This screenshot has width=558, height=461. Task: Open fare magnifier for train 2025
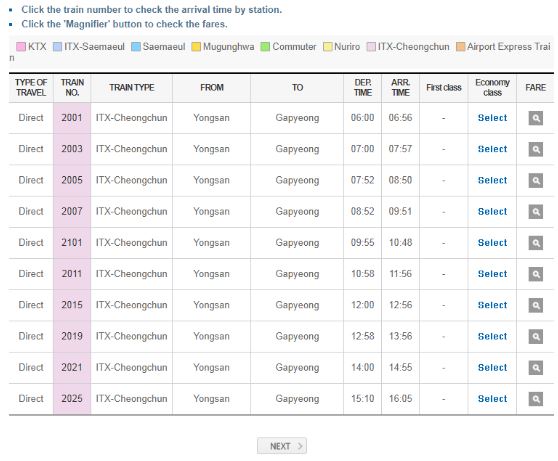click(536, 399)
